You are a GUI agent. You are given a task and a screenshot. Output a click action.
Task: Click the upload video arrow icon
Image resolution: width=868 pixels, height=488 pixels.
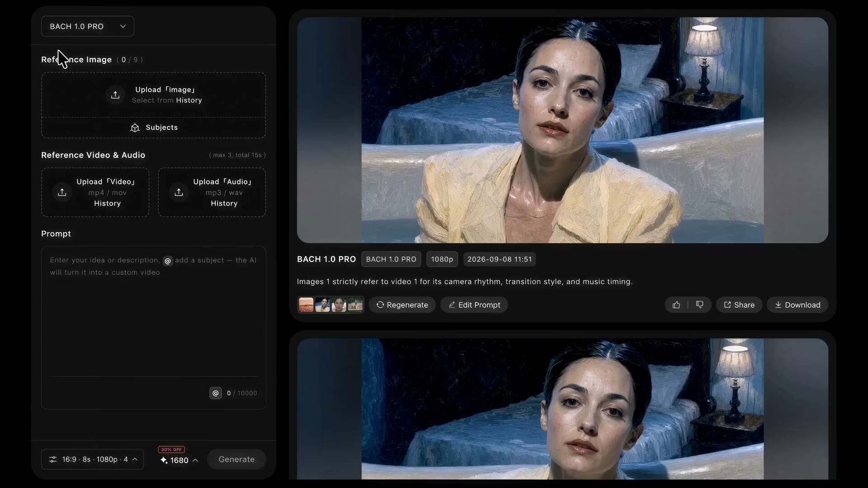coord(62,192)
